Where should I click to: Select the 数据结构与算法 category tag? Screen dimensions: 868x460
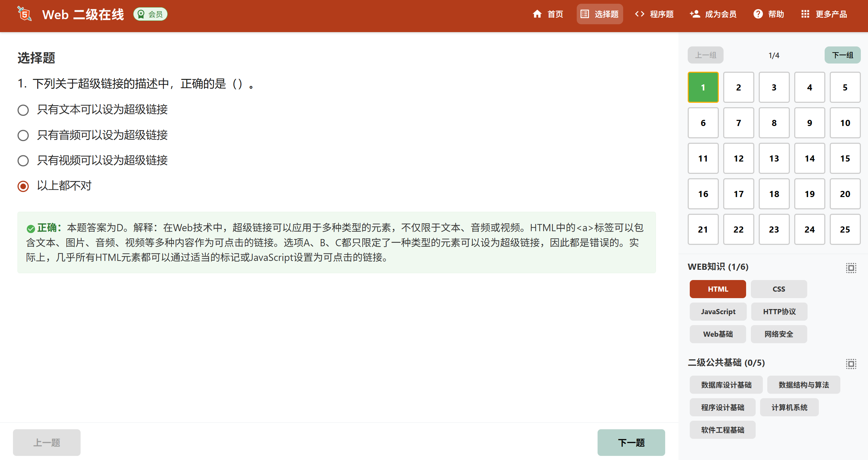[x=803, y=385]
